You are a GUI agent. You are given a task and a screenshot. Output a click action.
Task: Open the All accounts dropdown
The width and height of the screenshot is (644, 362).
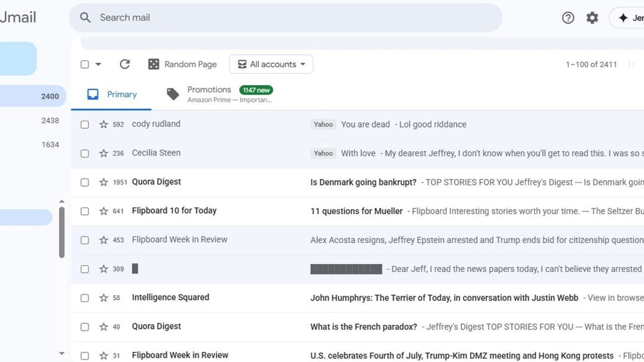point(271,64)
